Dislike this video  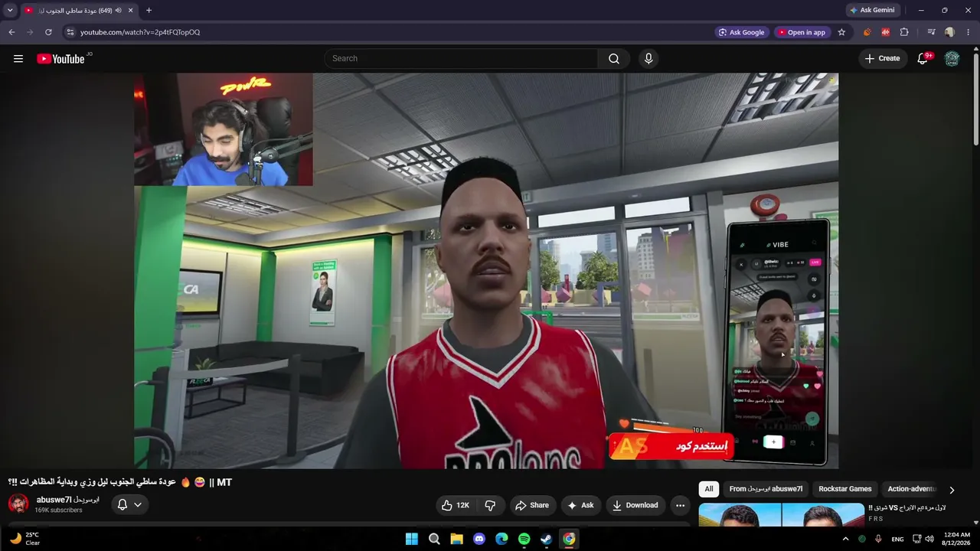coord(490,505)
